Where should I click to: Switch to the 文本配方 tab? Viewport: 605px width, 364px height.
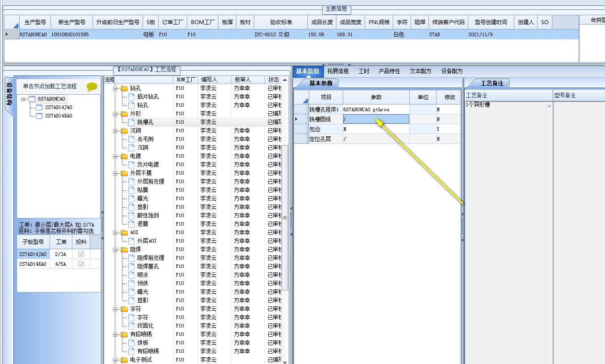pos(420,71)
